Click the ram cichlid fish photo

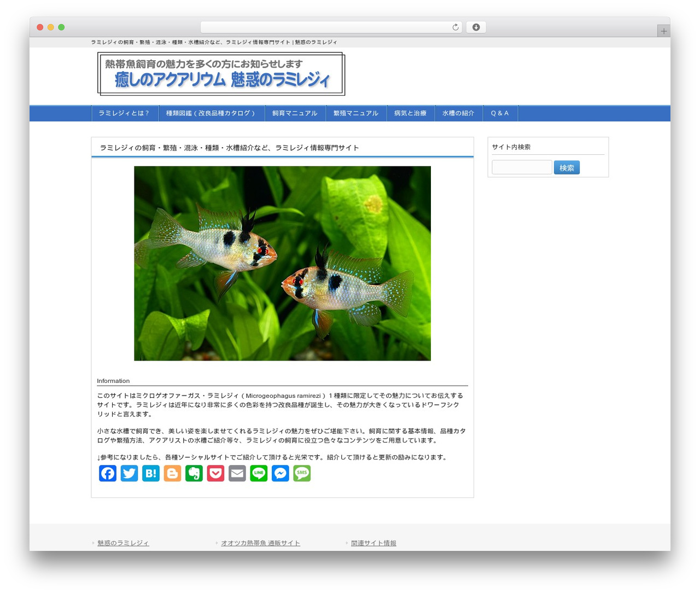282,264
